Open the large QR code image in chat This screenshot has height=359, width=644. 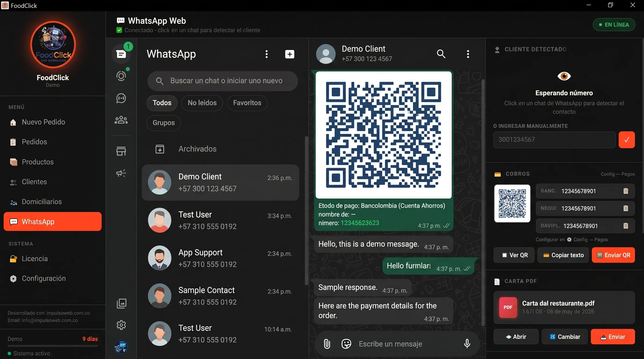(x=384, y=135)
